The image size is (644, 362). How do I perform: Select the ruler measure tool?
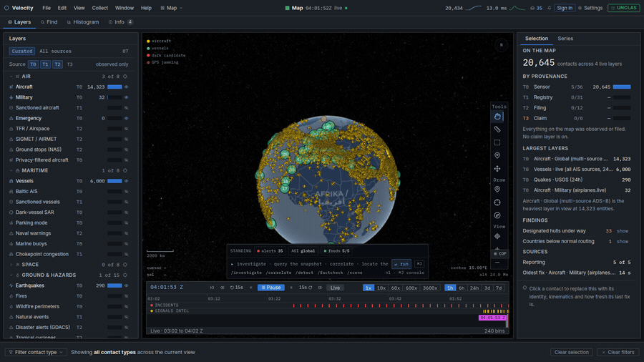[497, 129]
